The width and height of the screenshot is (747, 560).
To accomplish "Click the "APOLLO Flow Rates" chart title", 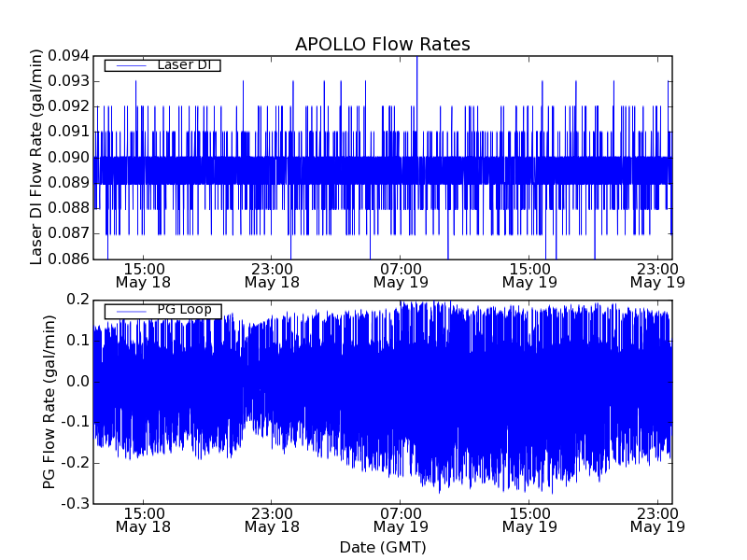I will (382, 44).
